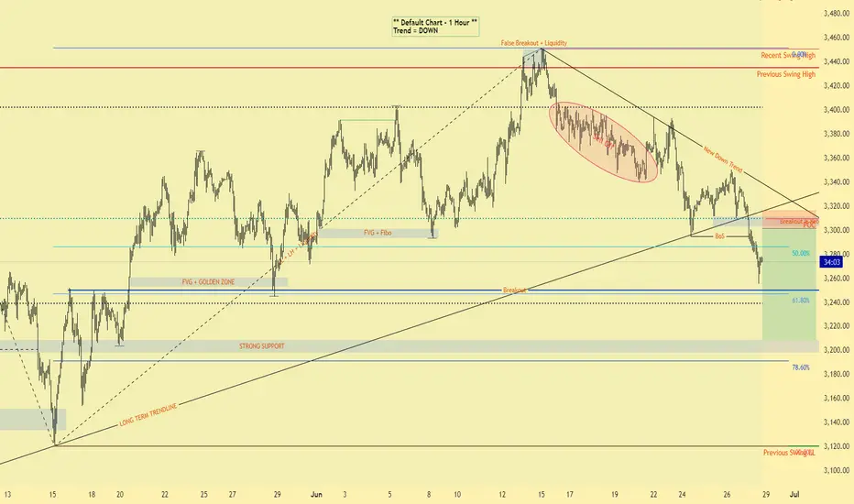Image resolution: width=854 pixels, height=504 pixels.
Task: Click the blue 34:03 countdown price tag
Action: (x=831, y=262)
